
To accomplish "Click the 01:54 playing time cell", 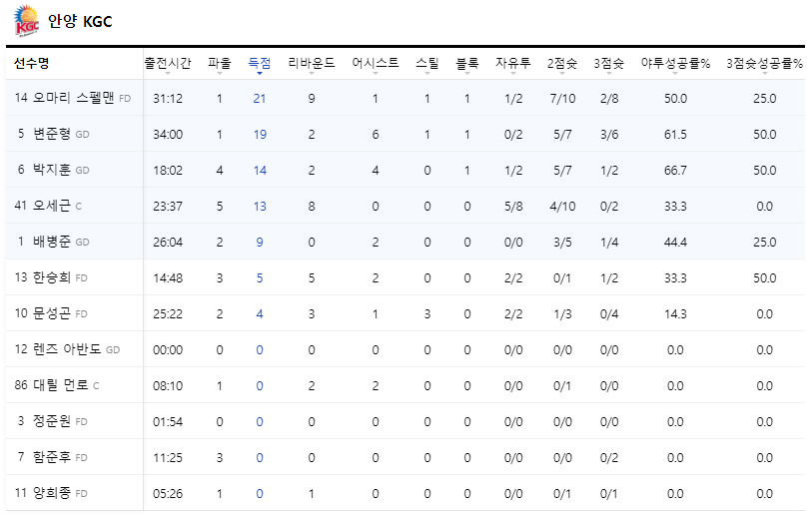I will click(167, 422).
